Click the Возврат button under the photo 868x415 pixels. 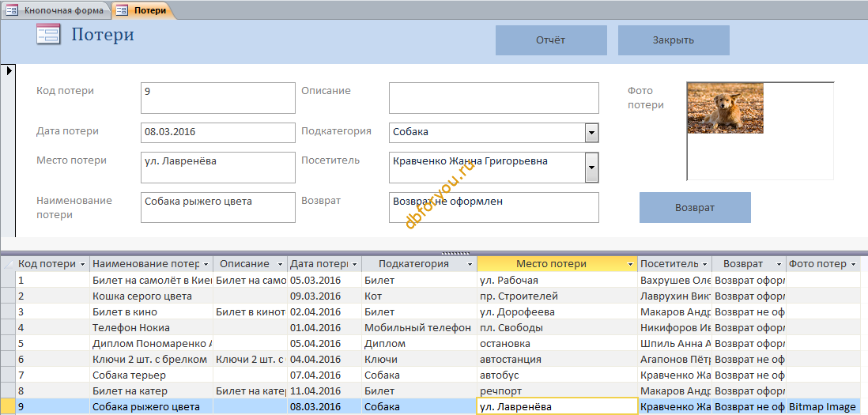point(695,207)
